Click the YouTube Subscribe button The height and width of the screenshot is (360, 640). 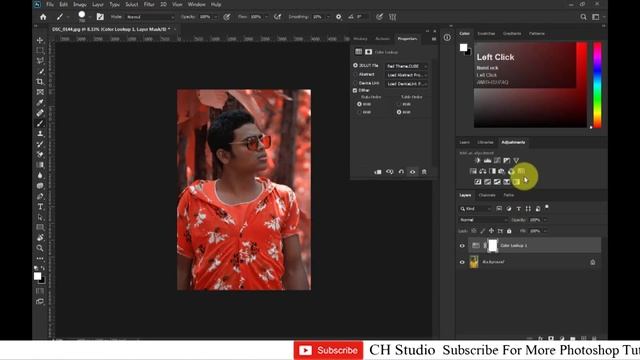[x=329, y=350]
